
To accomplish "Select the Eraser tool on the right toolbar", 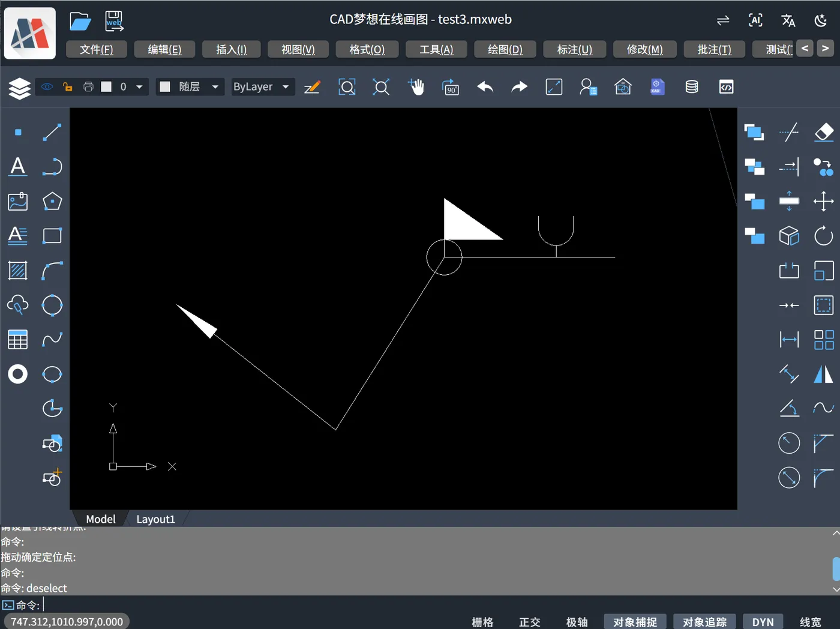I will 824,132.
